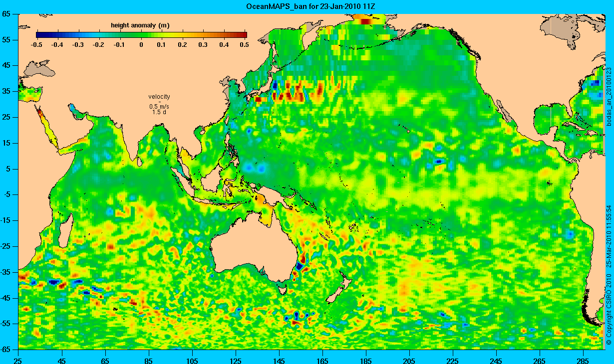Click the "1.5 d" velocity scale text

(159, 112)
